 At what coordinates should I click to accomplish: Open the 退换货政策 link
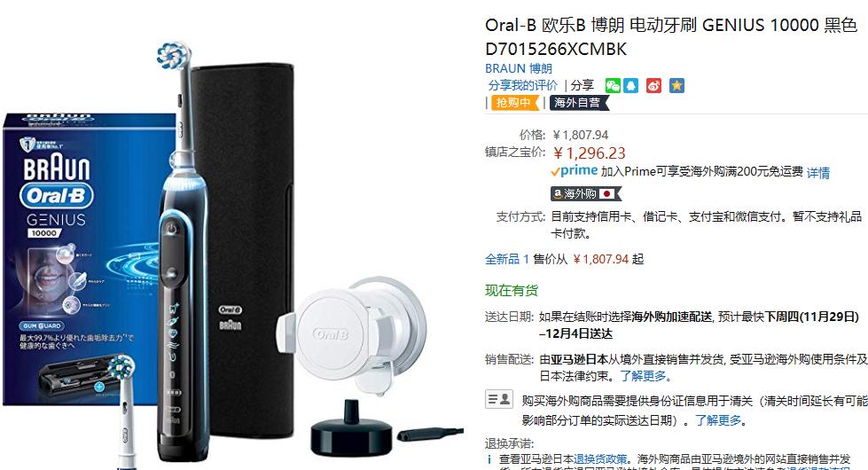[600, 459]
